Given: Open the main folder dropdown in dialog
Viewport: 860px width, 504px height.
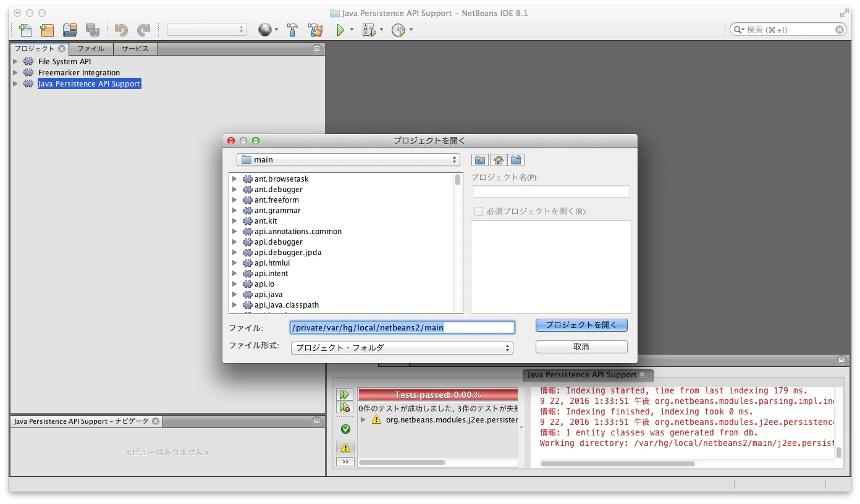Looking at the screenshot, I should coord(348,159).
